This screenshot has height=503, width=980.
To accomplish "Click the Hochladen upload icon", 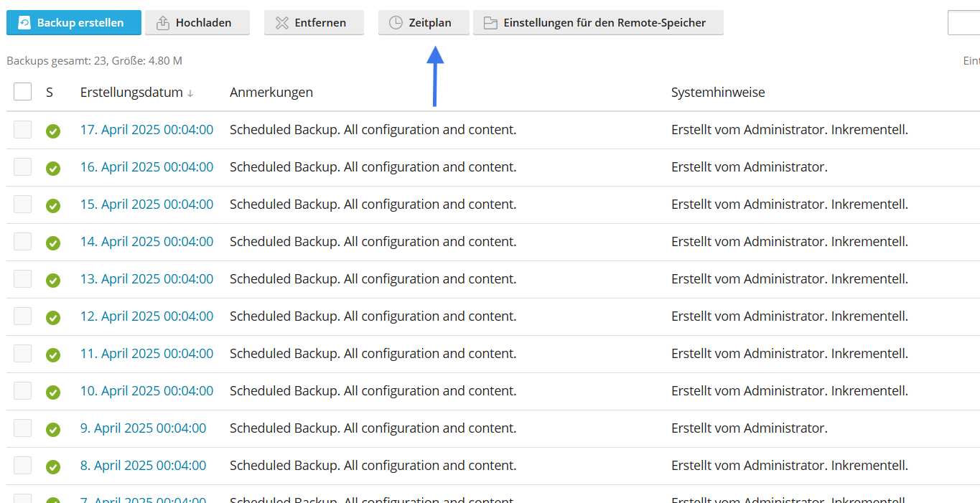I will (162, 23).
